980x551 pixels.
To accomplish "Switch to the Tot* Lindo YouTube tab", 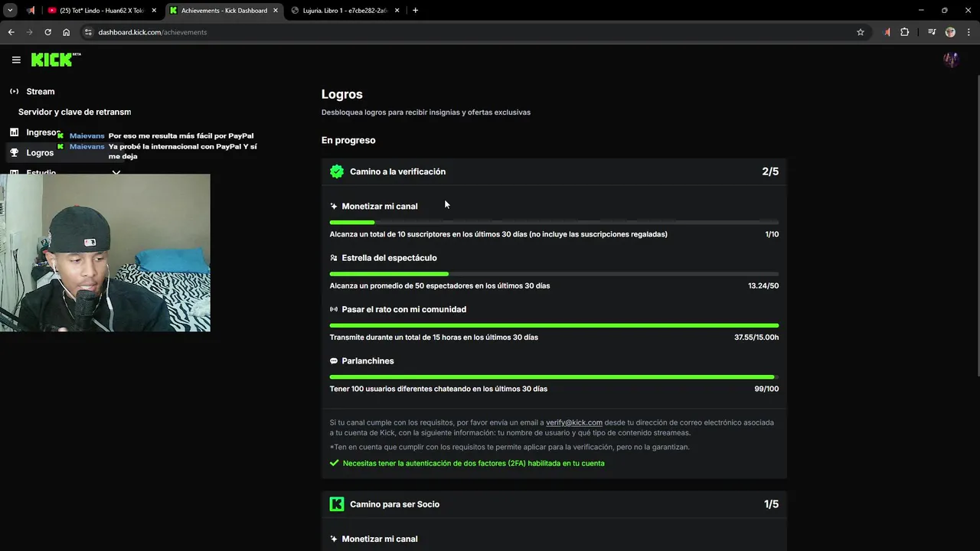I will click(x=100, y=11).
